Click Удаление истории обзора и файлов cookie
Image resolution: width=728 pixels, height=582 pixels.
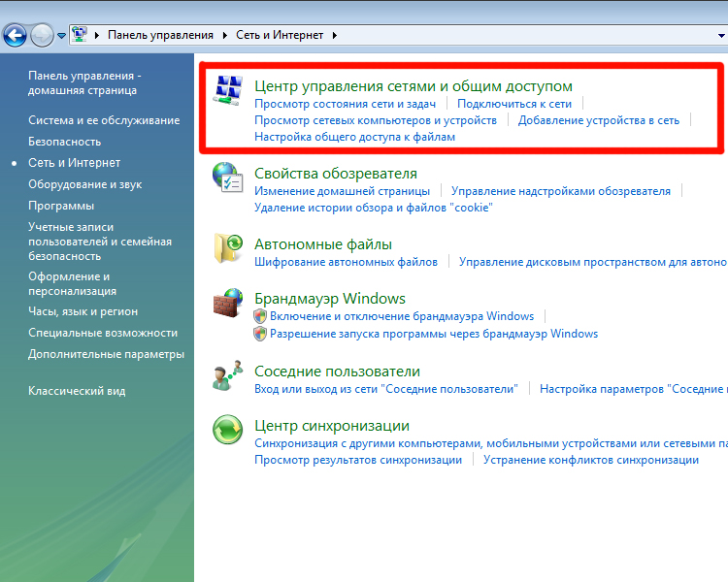click(374, 208)
